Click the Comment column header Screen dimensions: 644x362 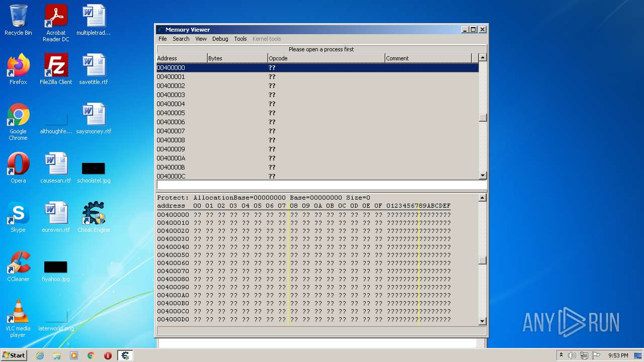428,58
